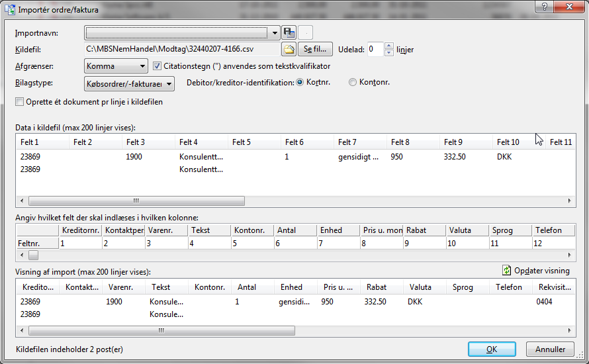The width and height of the screenshot is (589, 364).
Task: Click the Kontonr. mapping cell with 5
Action: [x=252, y=244]
